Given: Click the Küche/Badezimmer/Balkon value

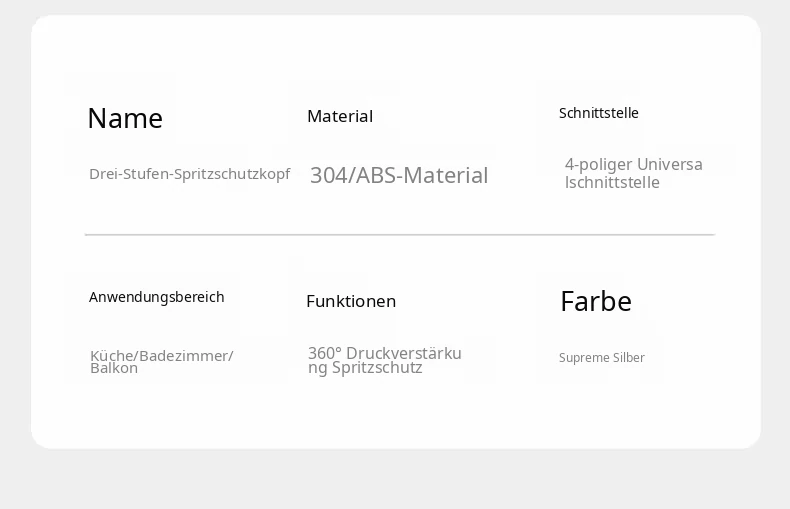Looking at the screenshot, I should click(x=162, y=362).
